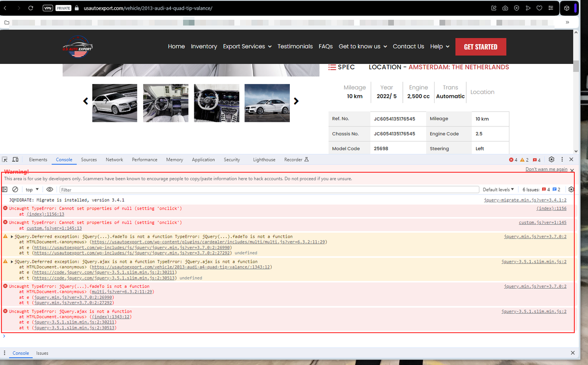Click the GET STARTED button
The image size is (588, 365).
[x=481, y=47]
